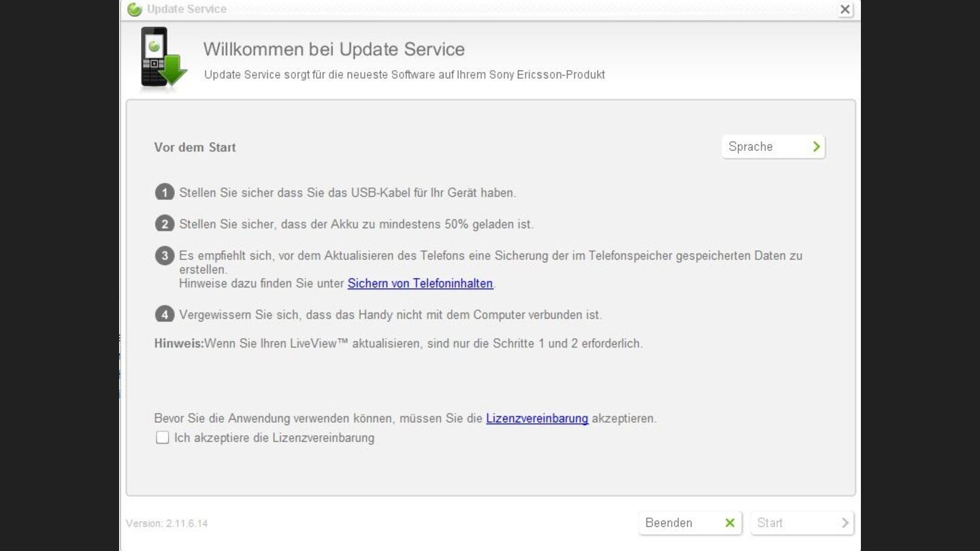Click the version text 2.11.6.14
The image size is (980, 551).
coord(167,523)
